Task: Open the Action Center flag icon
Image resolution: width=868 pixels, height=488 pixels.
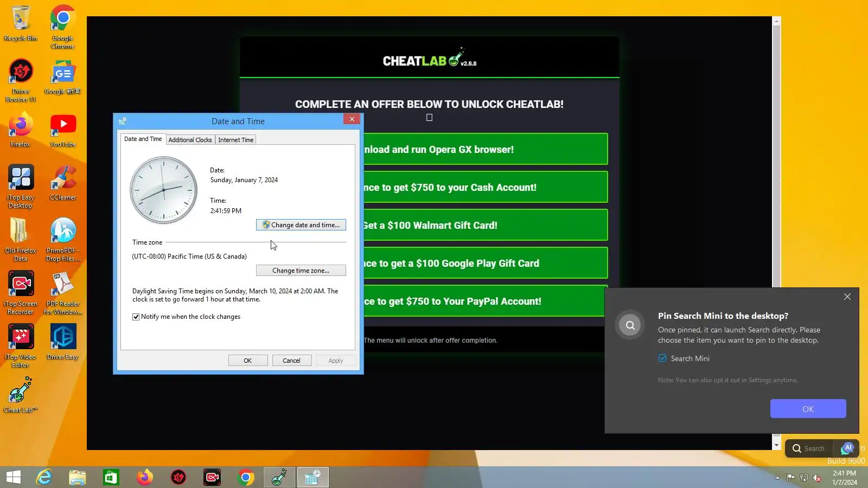Action: pos(791,478)
